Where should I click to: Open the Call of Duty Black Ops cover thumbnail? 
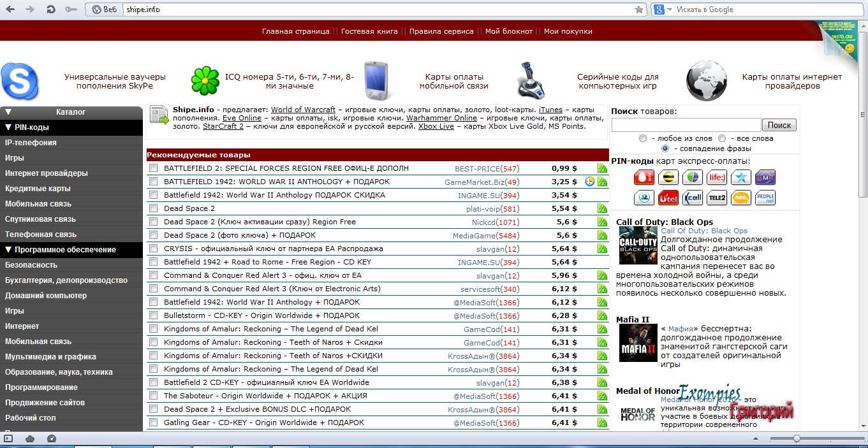[638, 245]
